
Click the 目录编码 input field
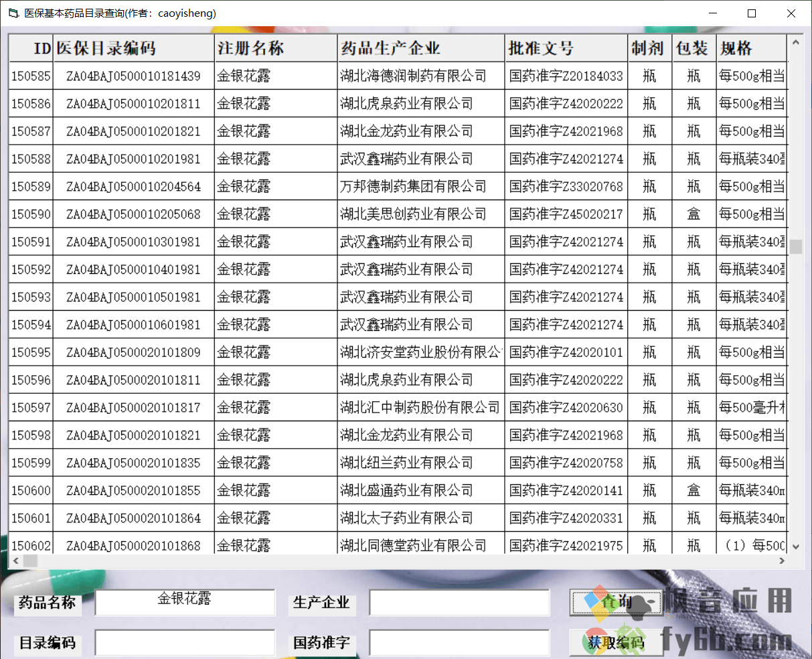[x=185, y=643]
